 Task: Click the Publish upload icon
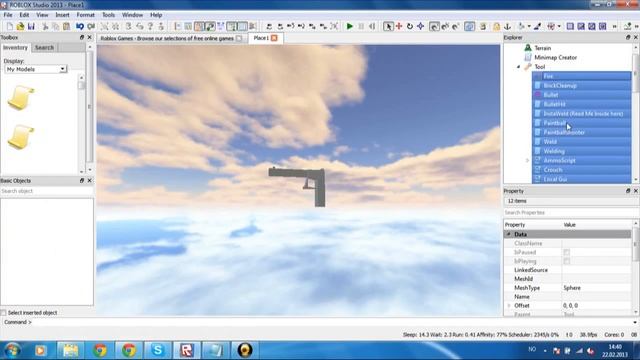[x=627, y=27]
